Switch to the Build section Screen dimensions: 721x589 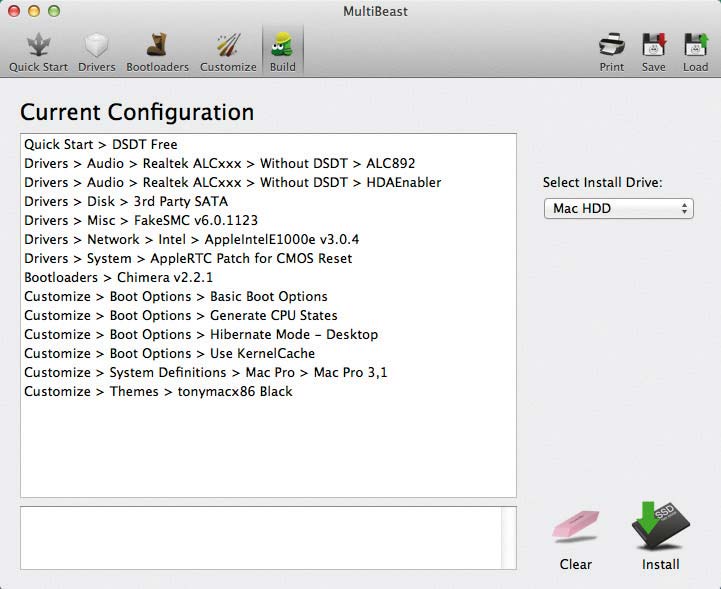[x=282, y=51]
